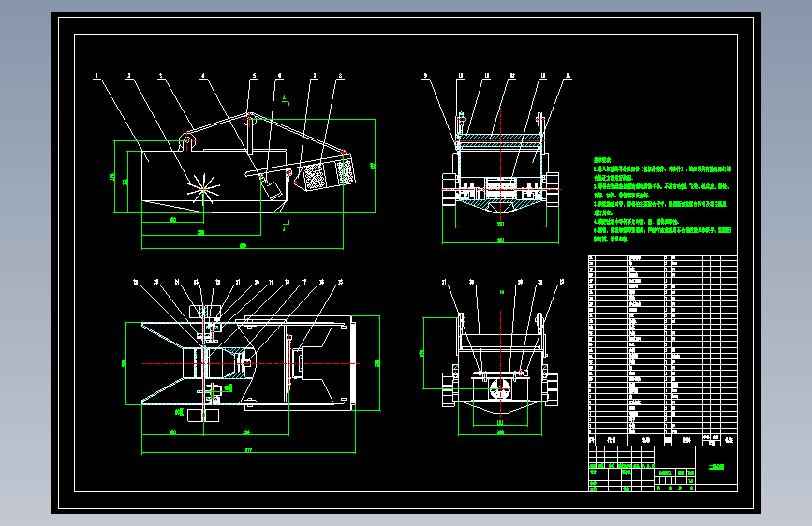The width and height of the screenshot is (812, 526).
Task: Click part balloon number 8 above the side view
Action: 340,76
